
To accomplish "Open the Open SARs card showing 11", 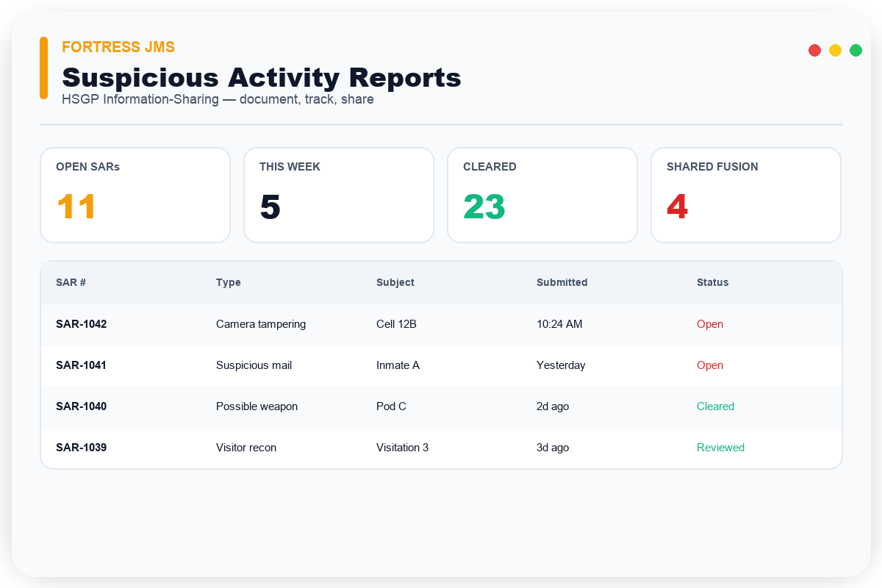I will pyautogui.click(x=135, y=195).
